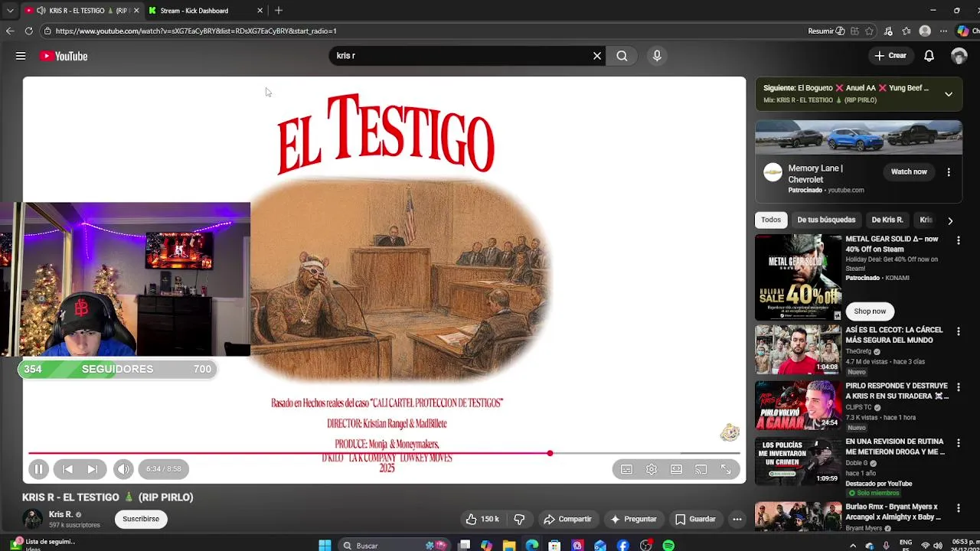The height and width of the screenshot is (551, 980).
Task: Open options for Burlao Rmx video
Action: click(958, 508)
